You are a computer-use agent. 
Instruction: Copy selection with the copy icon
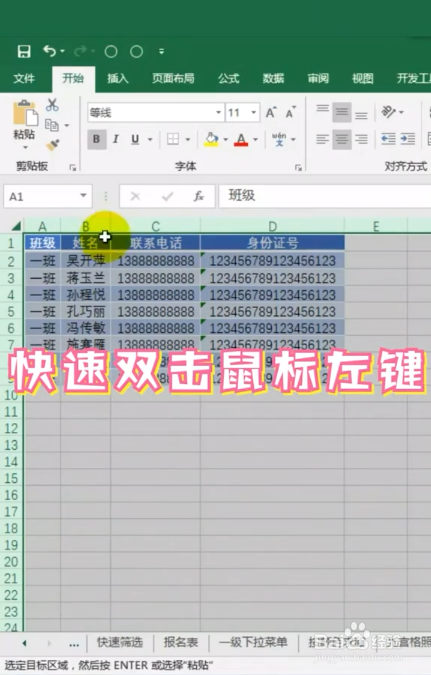click(x=52, y=125)
